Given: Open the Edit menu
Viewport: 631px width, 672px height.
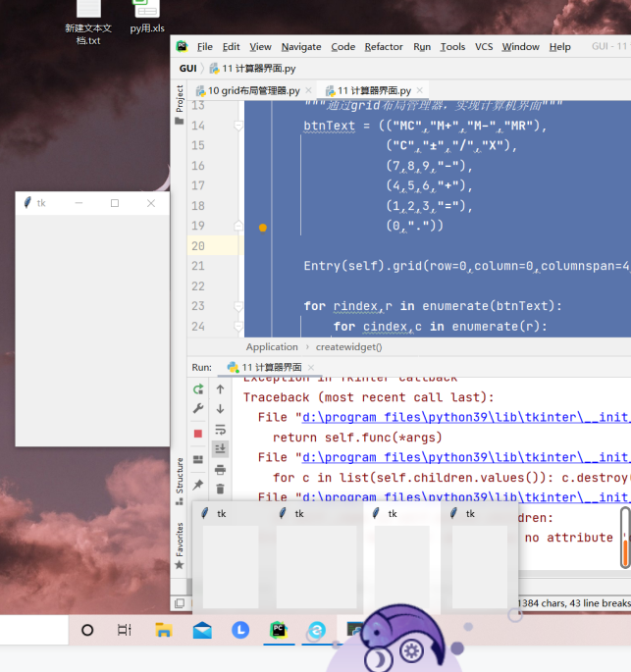Looking at the screenshot, I should (x=231, y=47).
